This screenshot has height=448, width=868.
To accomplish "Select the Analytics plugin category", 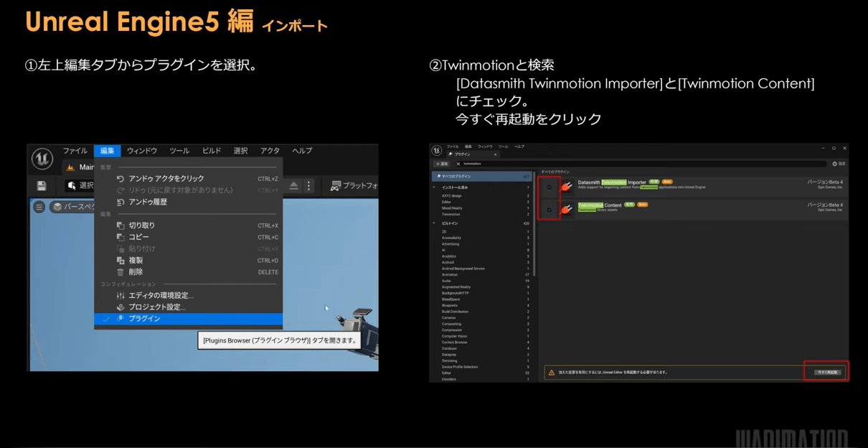I will pyautogui.click(x=483, y=256).
